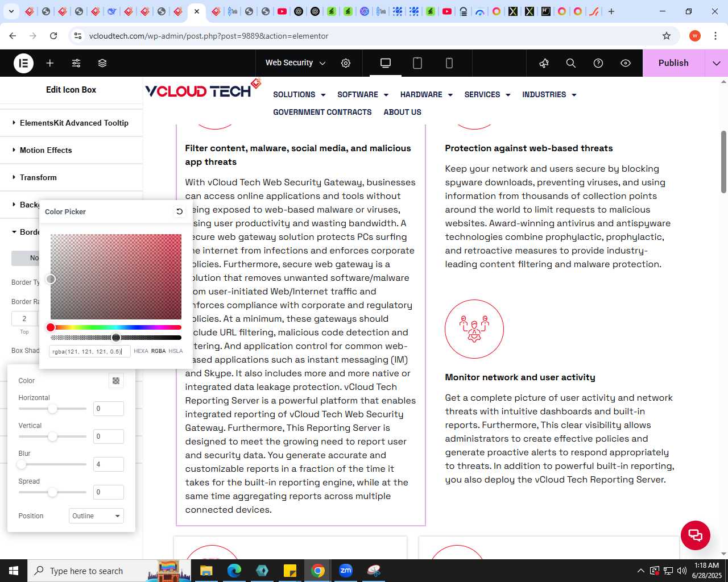Viewport: 728px width, 582px height.
Task: Open Chrome tab search dropdown
Action: coord(11,11)
